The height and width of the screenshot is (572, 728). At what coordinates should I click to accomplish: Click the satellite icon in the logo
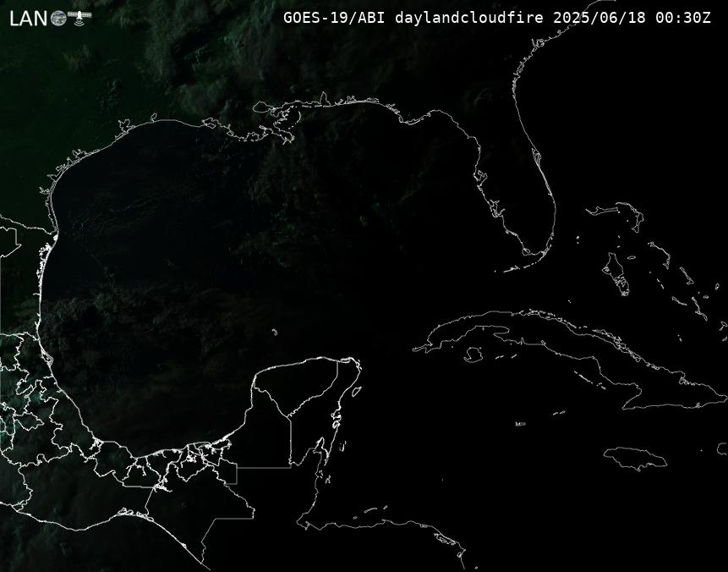point(79,18)
